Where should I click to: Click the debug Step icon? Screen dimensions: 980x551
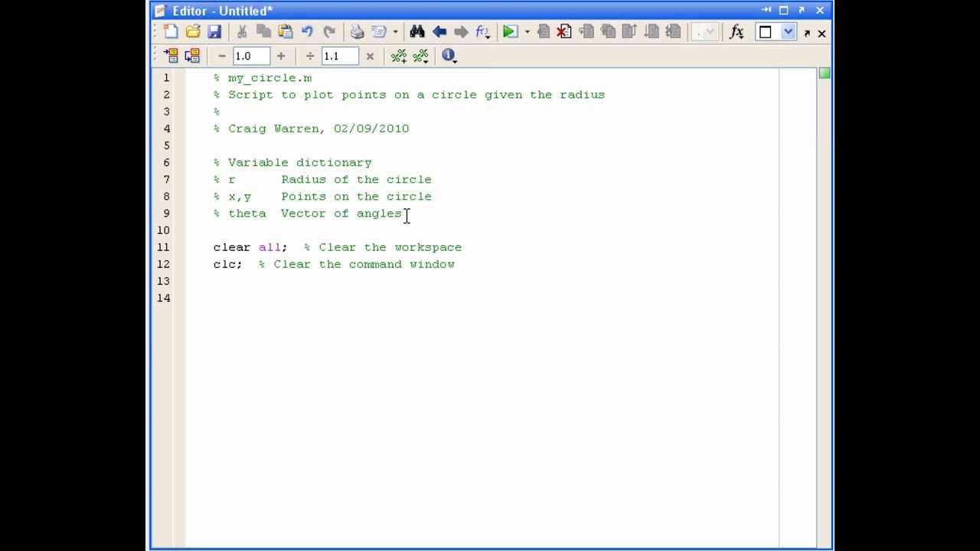click(x=586, y=31)
